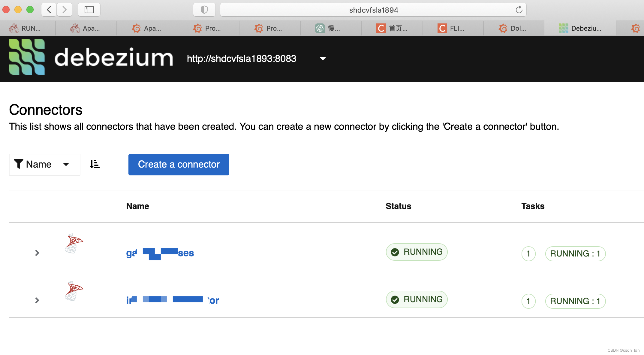Switch to the Dol... tab
Screen dimensions: 644x355
(x=514, y=28)
